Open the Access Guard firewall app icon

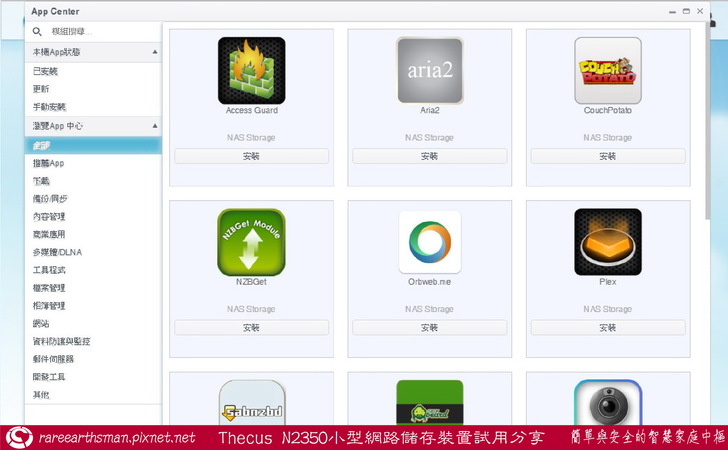252,71
